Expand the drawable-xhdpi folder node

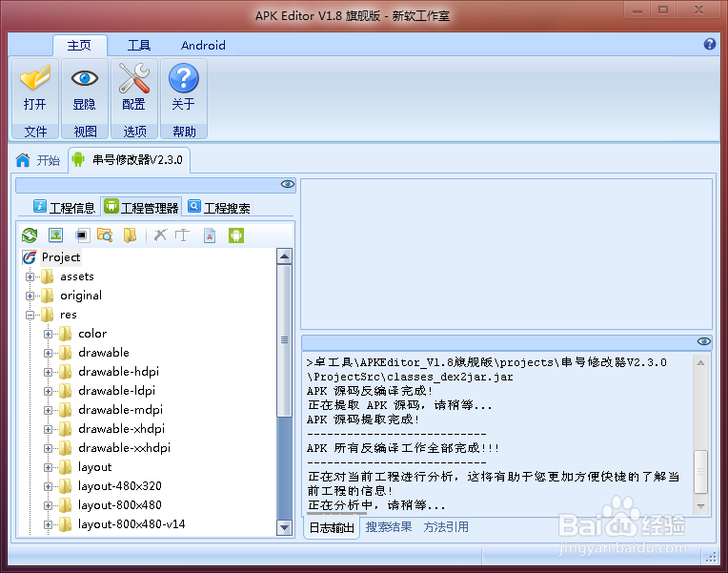(x=48, y=429)
